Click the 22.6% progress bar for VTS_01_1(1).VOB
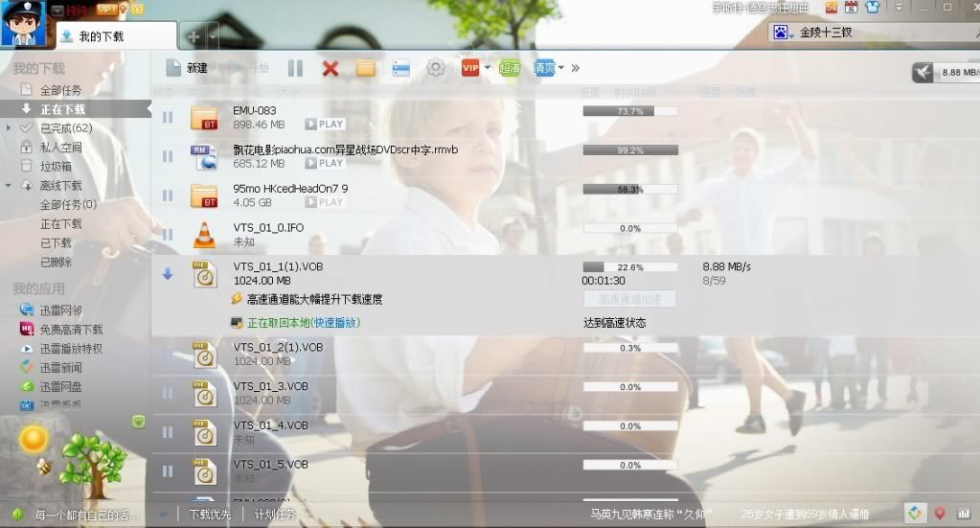The width and height of the screenshot is (980, 528). (x=629, y=266)
